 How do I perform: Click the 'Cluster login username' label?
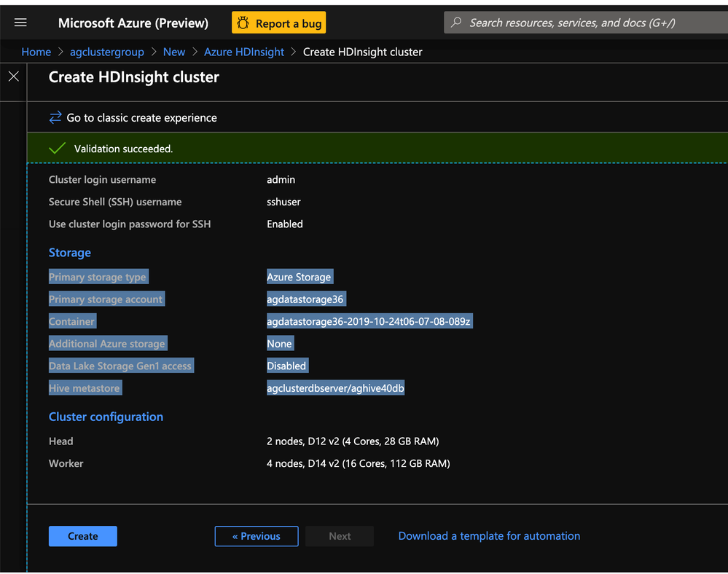pos(102,180)
